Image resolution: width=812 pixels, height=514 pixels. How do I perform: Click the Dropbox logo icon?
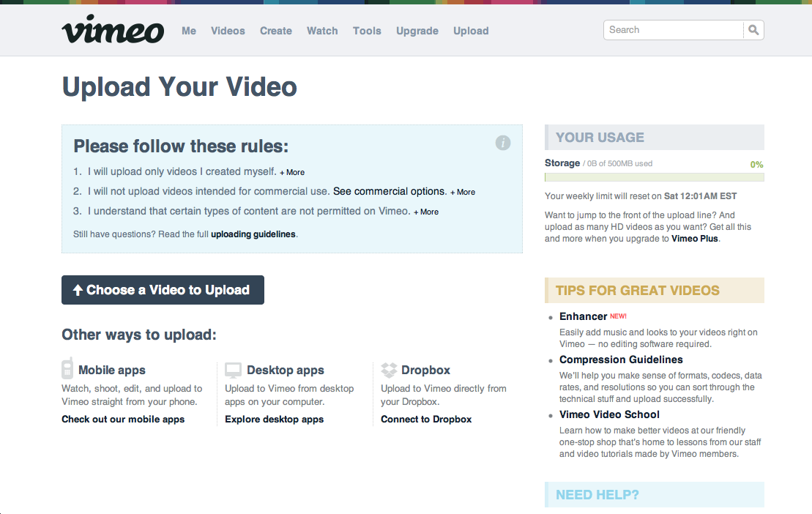coord(389,370)
